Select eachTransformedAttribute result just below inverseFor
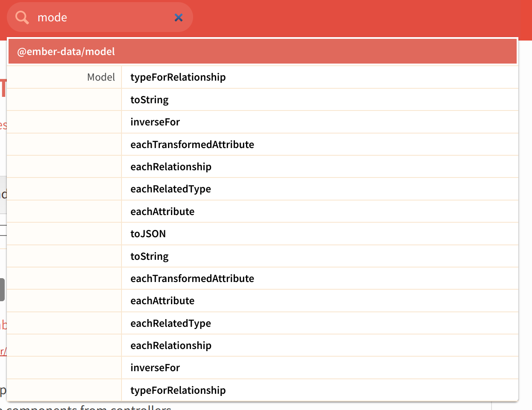Viewport: 532px width, 410px height. click(320, 145)
